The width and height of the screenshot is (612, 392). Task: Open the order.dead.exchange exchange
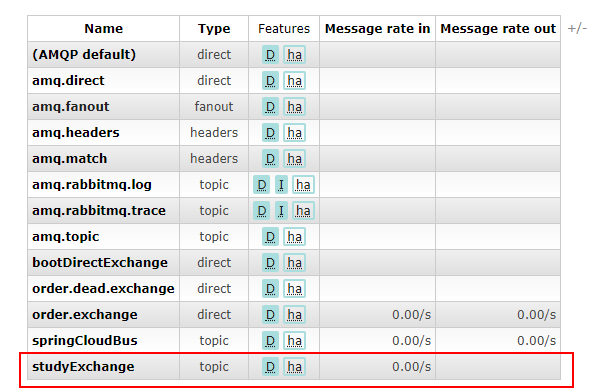103,289
